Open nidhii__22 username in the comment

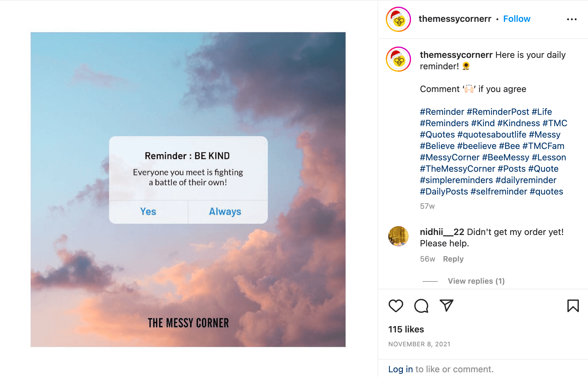(442, 232)
